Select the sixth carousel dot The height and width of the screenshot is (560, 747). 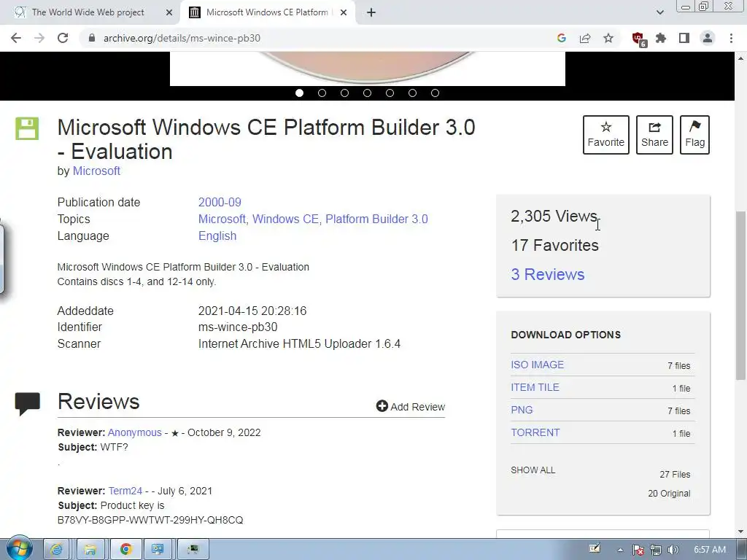413,93
